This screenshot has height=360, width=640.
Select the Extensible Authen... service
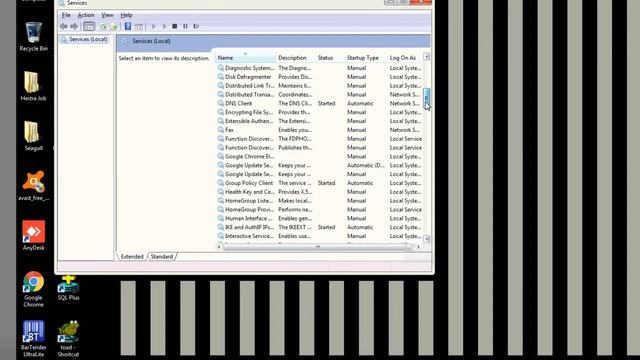320,121
